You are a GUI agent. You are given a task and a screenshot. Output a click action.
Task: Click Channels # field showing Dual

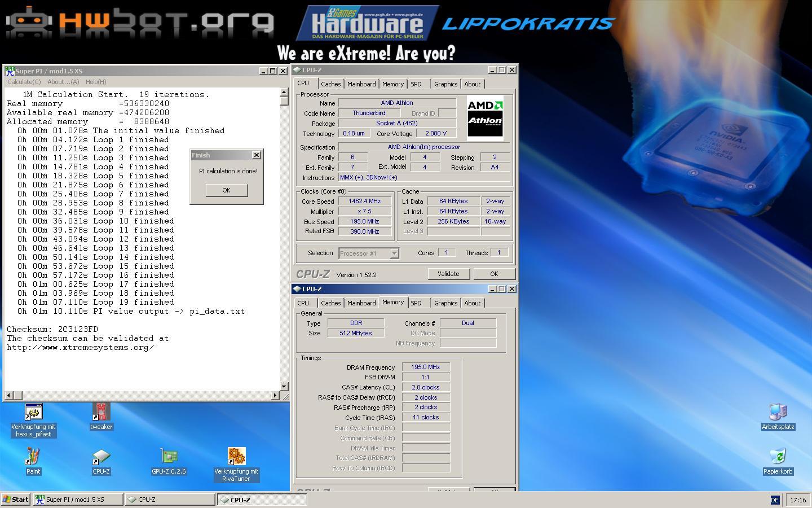[x=468, y=323]
